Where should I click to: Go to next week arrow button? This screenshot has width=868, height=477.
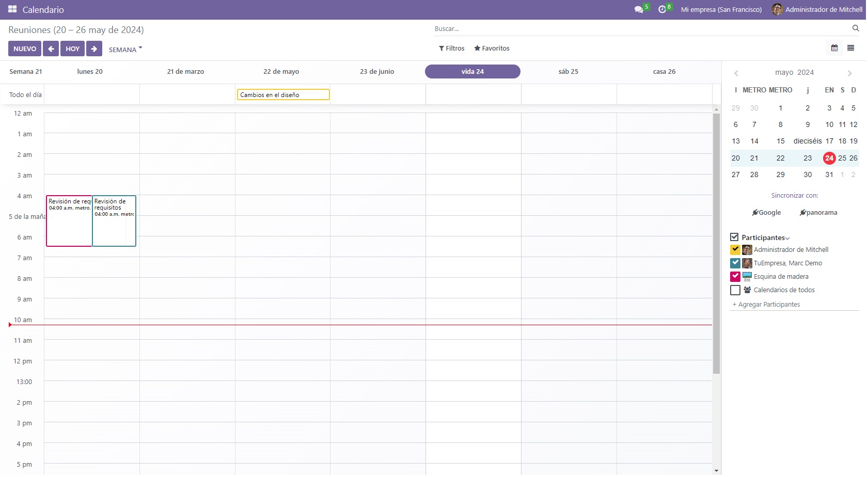point(94,49)
